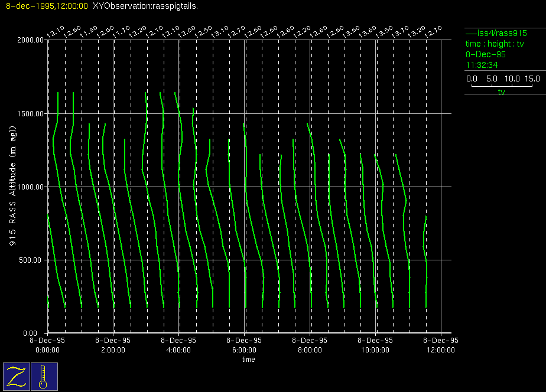546x392 pixels.
Task: Click the XYObservation:rasspigtails title text
Action: tap(145, 6)
